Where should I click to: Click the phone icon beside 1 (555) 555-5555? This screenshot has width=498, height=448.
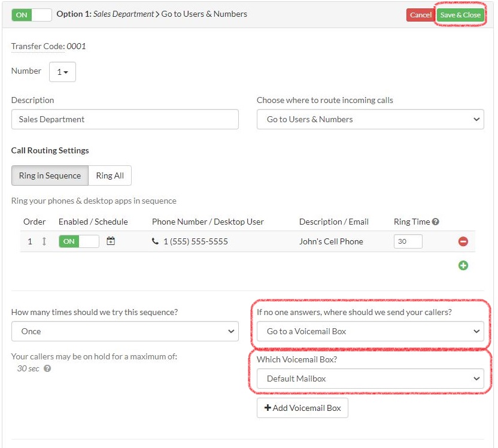[x=154, y=241]
